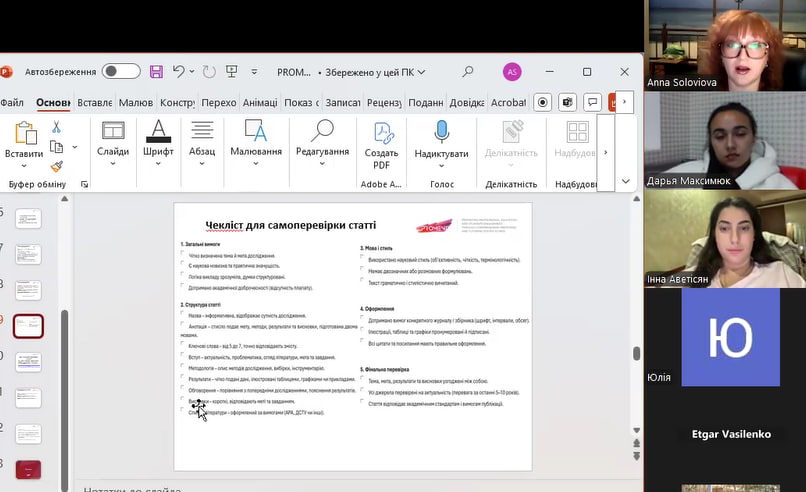Open the Acrobat ribbon tab
The image size is (806, 492).
(x=508, y=102)
